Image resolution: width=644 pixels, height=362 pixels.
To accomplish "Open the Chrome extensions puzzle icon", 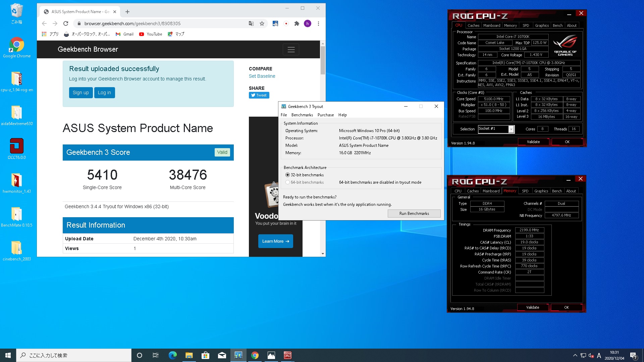I will click(x=297, y=23).
